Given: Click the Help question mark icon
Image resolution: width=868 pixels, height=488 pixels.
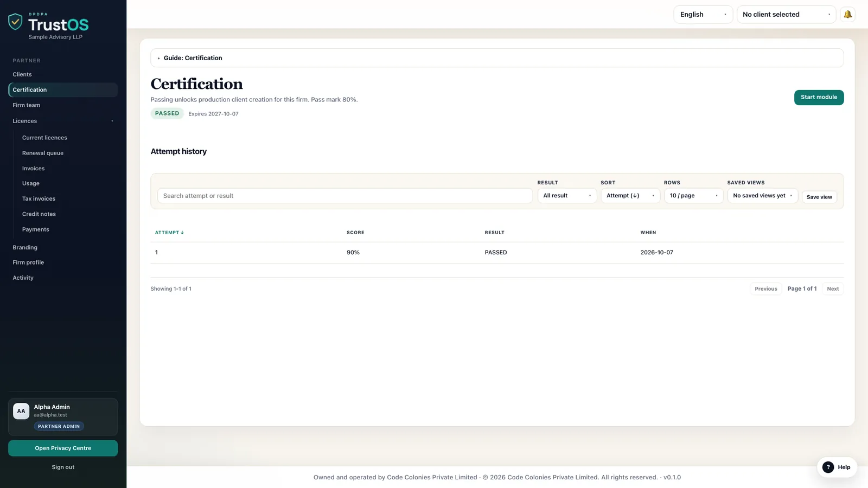Looking at the screenshot, I should tap(828, 467).
